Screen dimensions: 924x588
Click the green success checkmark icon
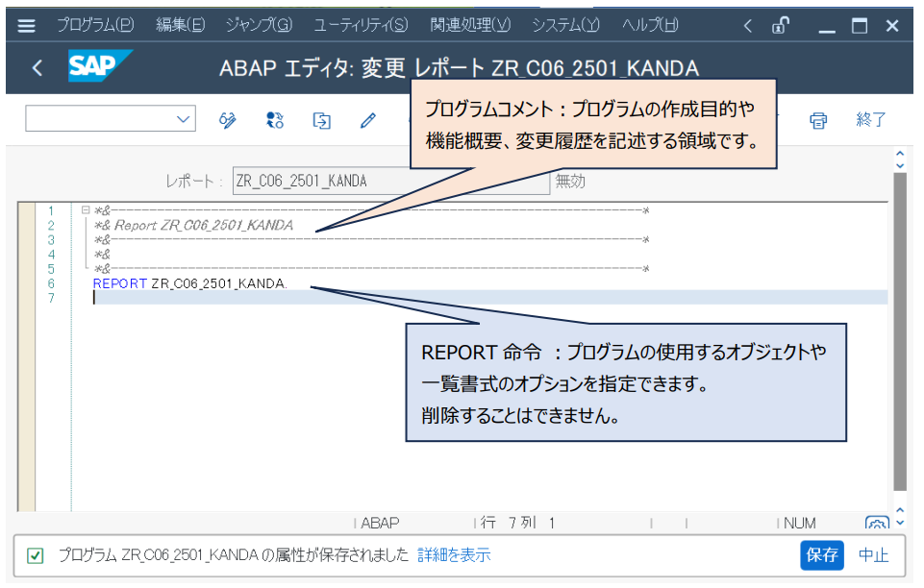coord(35,555)
